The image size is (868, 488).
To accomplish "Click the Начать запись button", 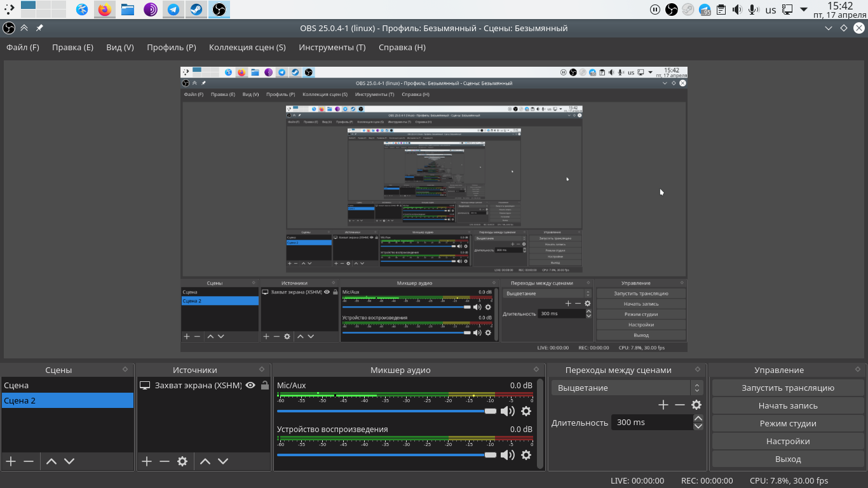I will [x=788, y=405].
